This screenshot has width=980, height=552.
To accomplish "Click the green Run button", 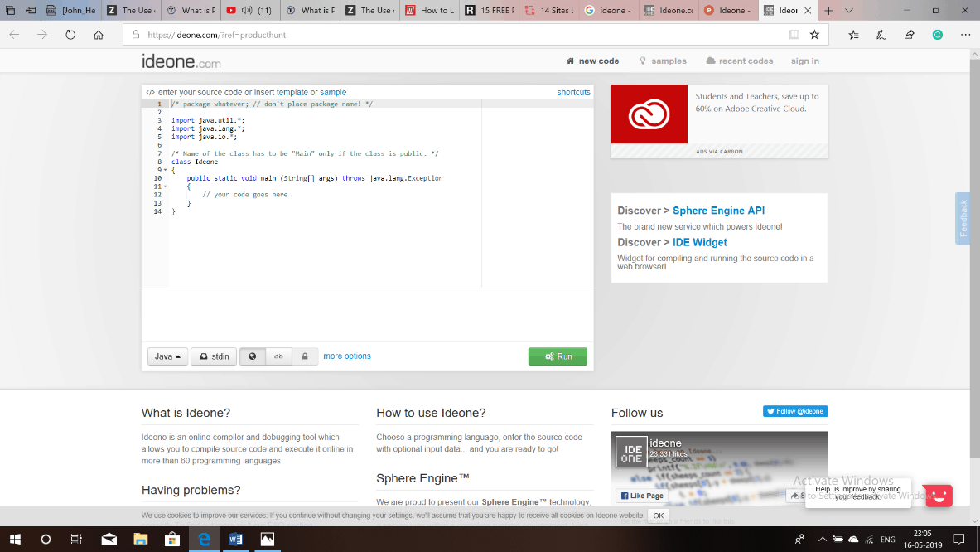I will 558,356.
